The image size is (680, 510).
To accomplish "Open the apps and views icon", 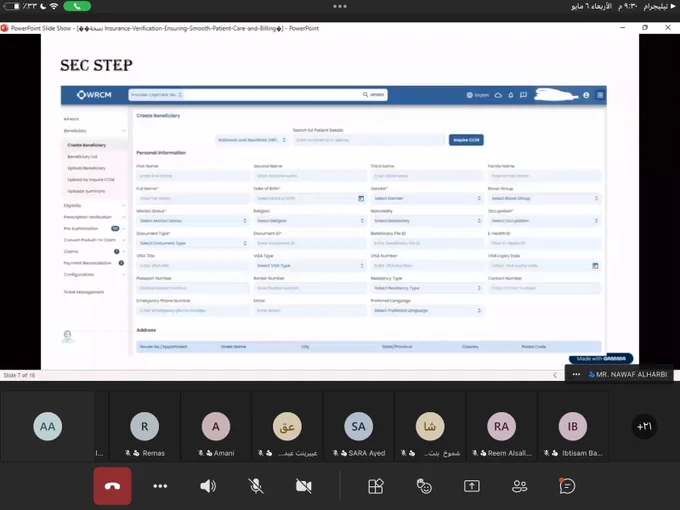I will (x=376, y=486).
